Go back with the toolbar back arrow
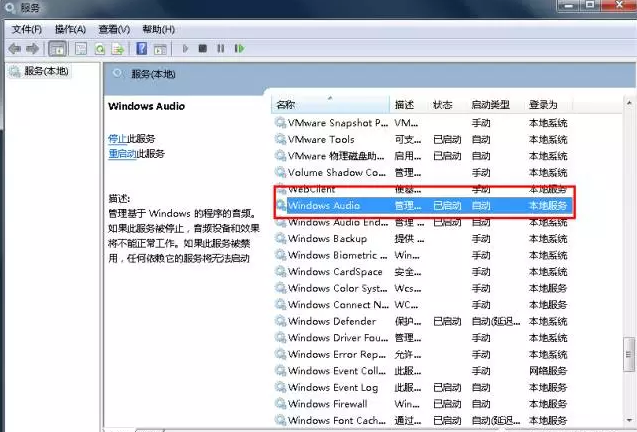This screenshot has width=637, height=432. click(15, 49)
